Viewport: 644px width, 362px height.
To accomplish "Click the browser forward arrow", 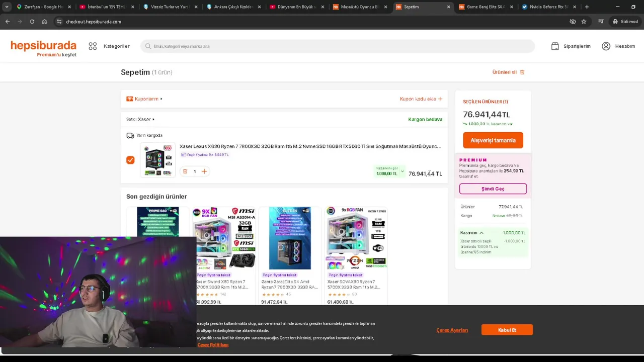I will 20,22.
